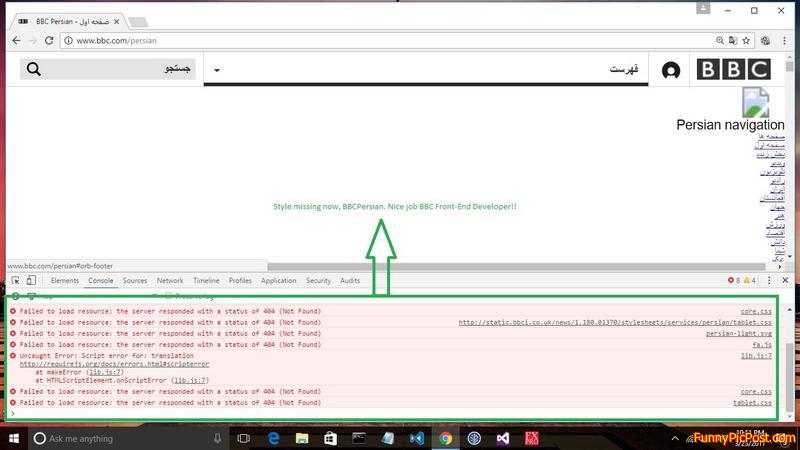Open the Windows Store taskbar icon

[331, 438]
